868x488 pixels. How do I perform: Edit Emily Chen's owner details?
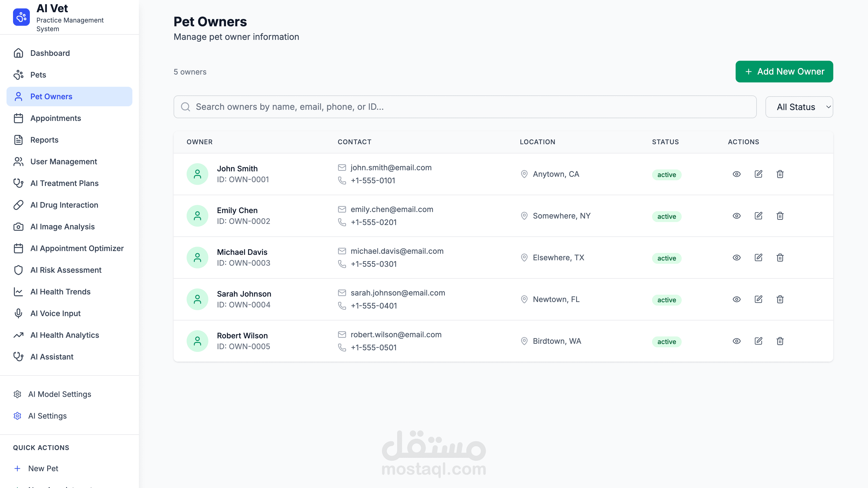[758, 216]
